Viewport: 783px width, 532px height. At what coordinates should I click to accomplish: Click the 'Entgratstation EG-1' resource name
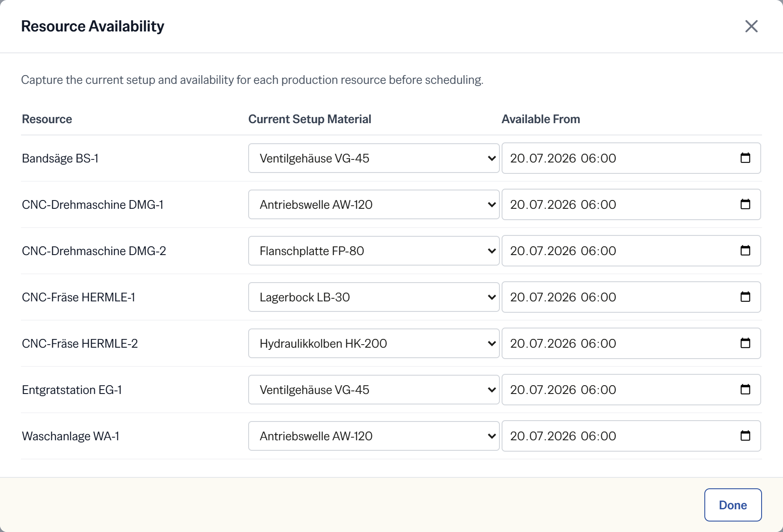tap(72, 390)
